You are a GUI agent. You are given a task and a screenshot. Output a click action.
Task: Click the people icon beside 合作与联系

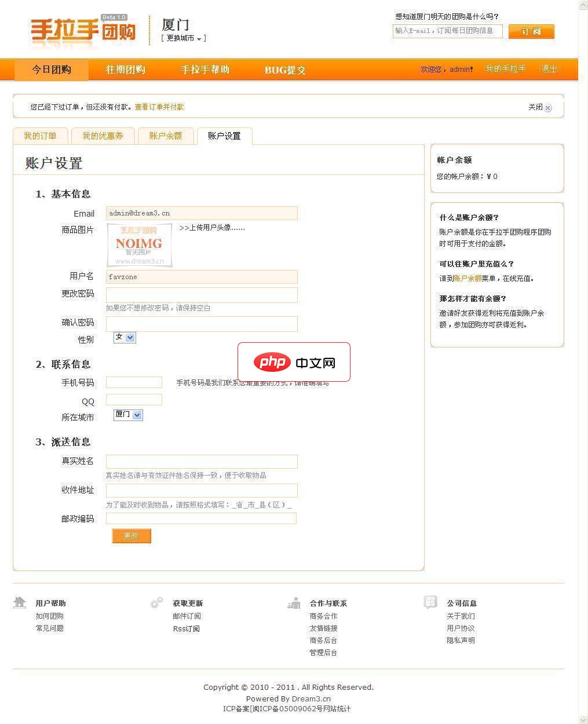point(293,602)
